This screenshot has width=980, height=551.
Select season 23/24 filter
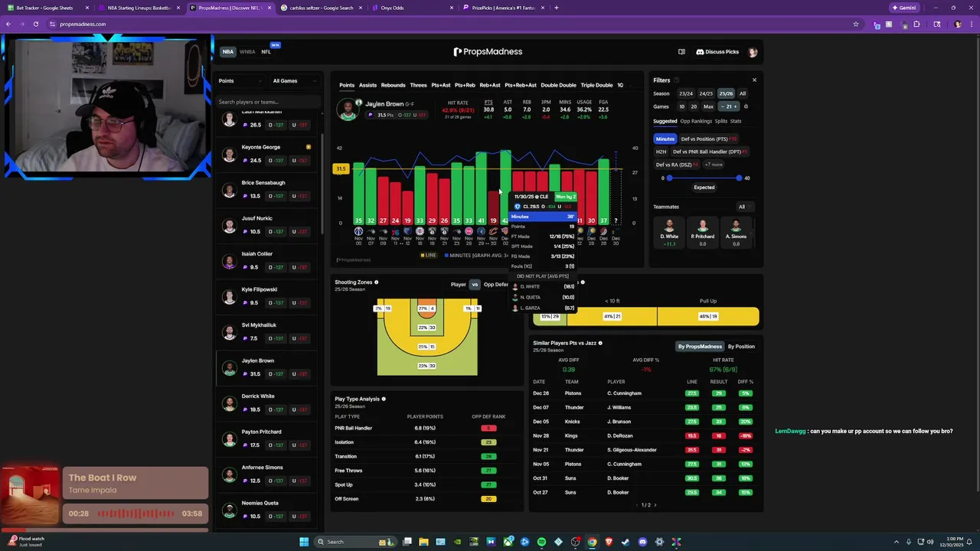pyautogui.click(x=686, y=93)
